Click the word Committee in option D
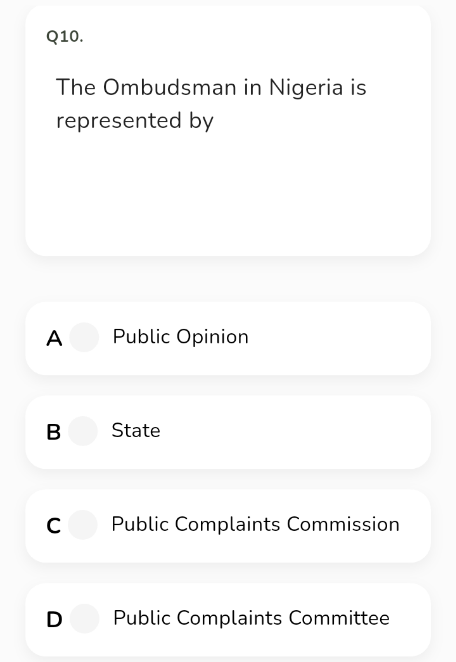456x662 pixels. click(x=339, y=618)
